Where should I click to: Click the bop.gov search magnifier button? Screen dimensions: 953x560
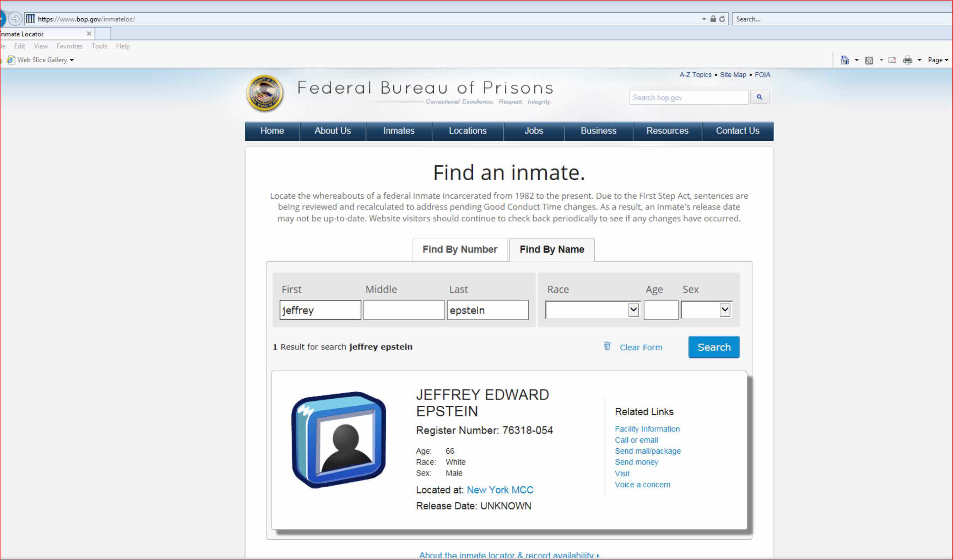tap(759, 97)
